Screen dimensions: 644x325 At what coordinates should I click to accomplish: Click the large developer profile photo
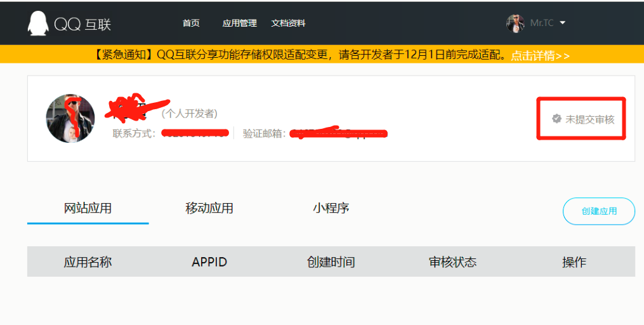point(70,119)
